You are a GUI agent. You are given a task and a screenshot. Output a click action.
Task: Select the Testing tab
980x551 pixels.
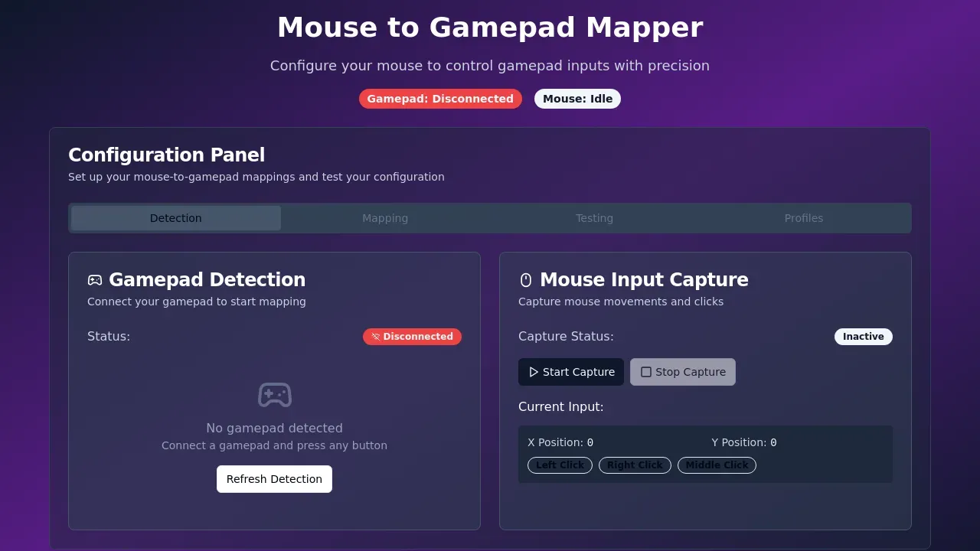pos(595,218)
